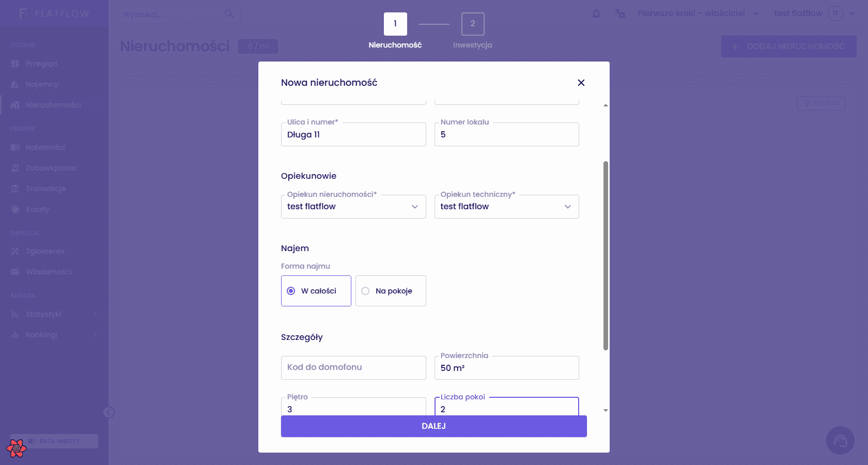Viewport: 868px width, 465px height.
Task: Click the Rankingi bar icon
Action: point(15,335)
